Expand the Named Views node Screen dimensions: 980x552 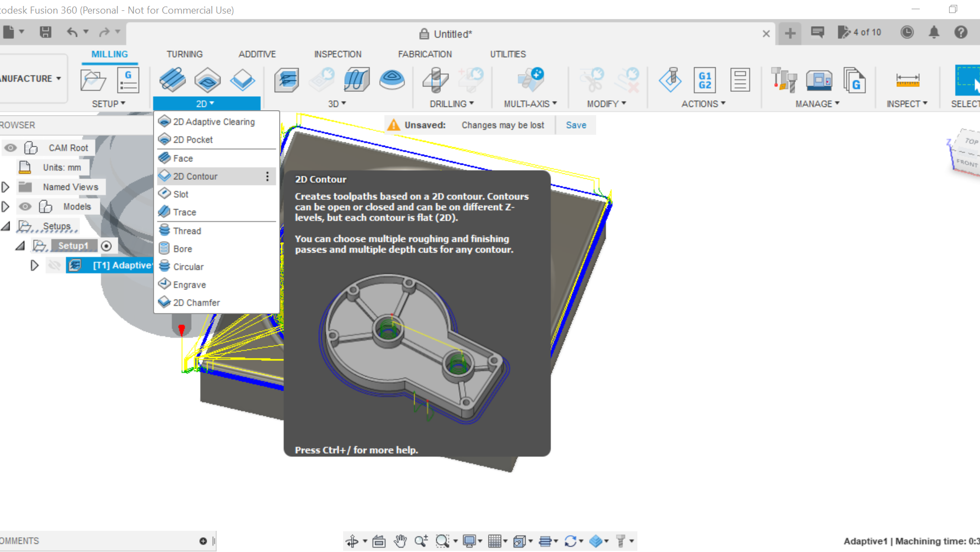[5, 187]
